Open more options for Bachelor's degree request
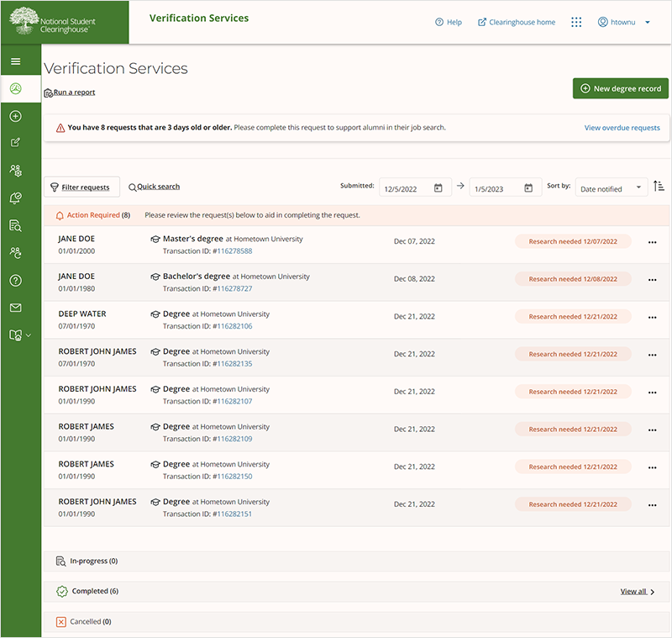This screenshot has width=672, height=638. pyautogui.click(x=653, y=280)
